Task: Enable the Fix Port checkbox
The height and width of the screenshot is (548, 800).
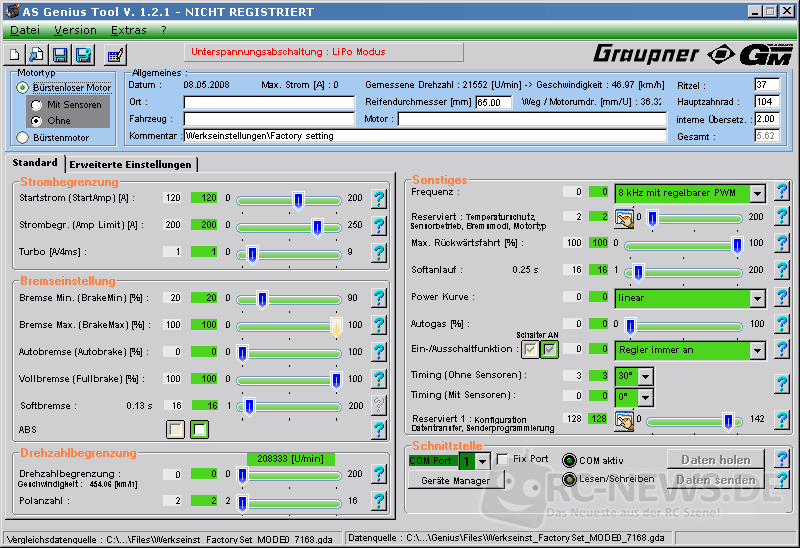Action: [x=503, y=459]
